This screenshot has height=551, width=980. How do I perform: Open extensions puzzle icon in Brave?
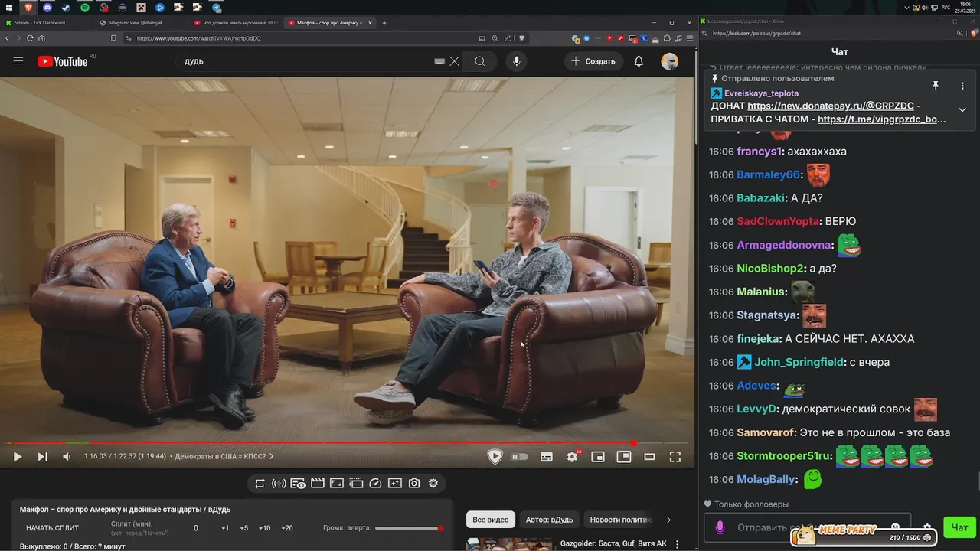pyautogui.click(x=667, y=38)
